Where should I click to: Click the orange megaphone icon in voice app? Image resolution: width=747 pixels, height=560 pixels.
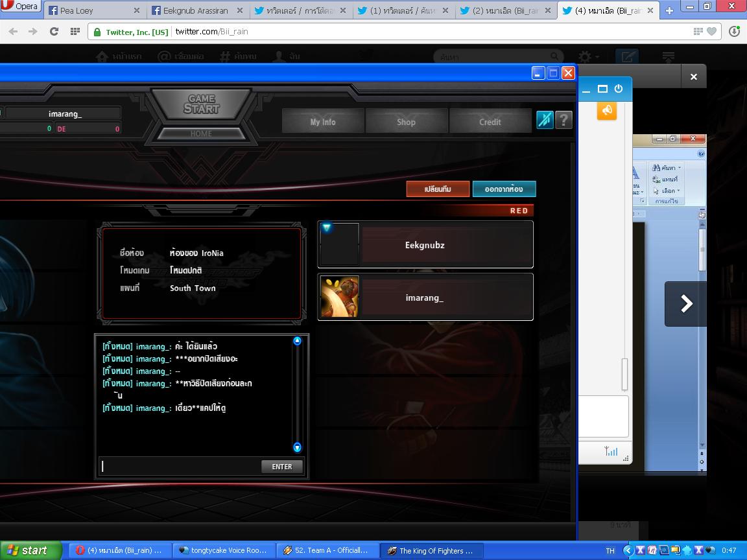click(607, 110)
